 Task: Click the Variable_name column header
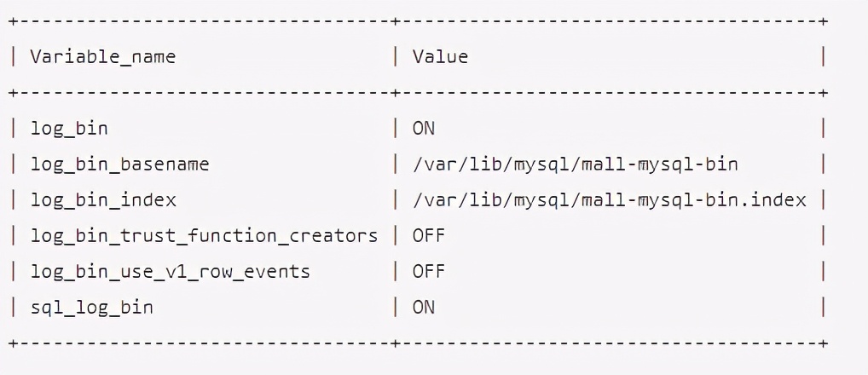[x=103, y=56]
